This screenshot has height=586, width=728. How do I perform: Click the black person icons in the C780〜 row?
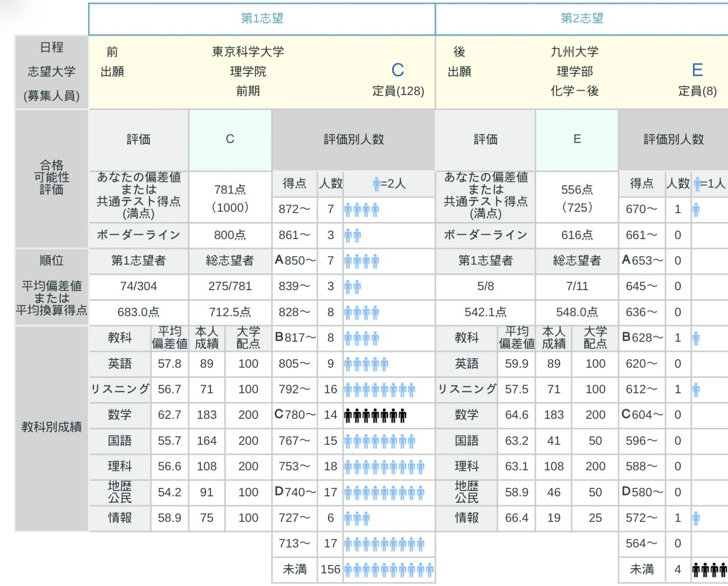point(375,415)
